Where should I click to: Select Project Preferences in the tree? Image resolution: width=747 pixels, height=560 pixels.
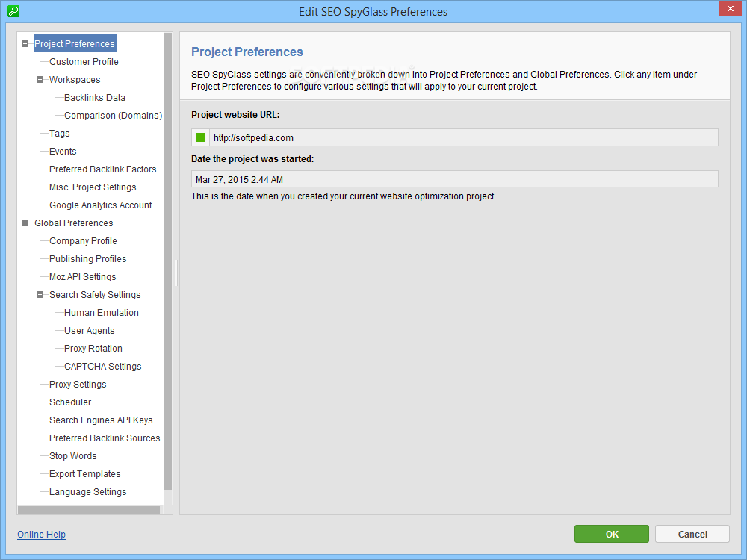[75, 44]
